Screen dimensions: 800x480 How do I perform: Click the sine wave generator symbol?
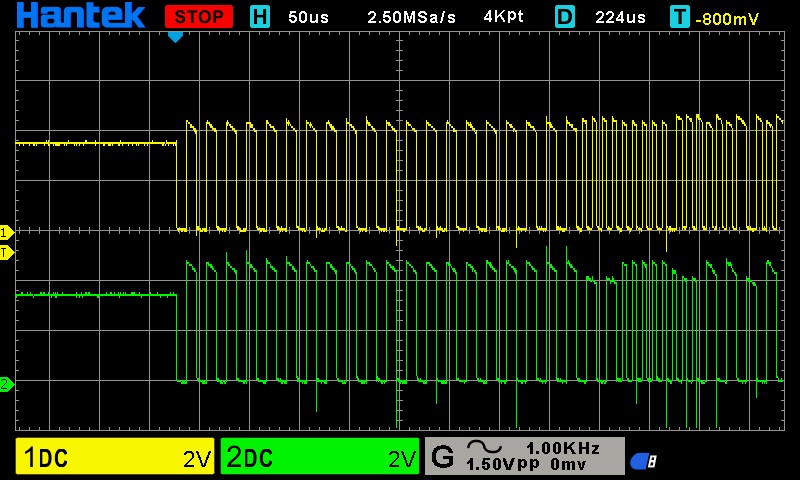tap(484, 447)
